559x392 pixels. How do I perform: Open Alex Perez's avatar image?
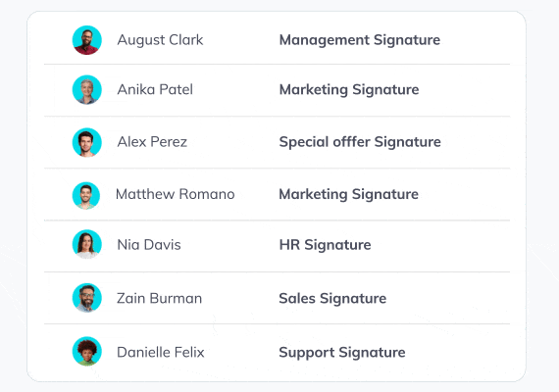[87, 142]
